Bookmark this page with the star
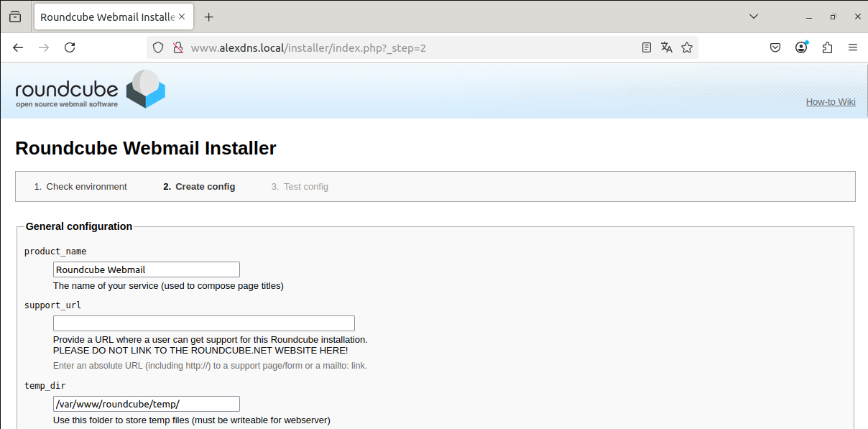Screen dimensions: 868x429 687,47
